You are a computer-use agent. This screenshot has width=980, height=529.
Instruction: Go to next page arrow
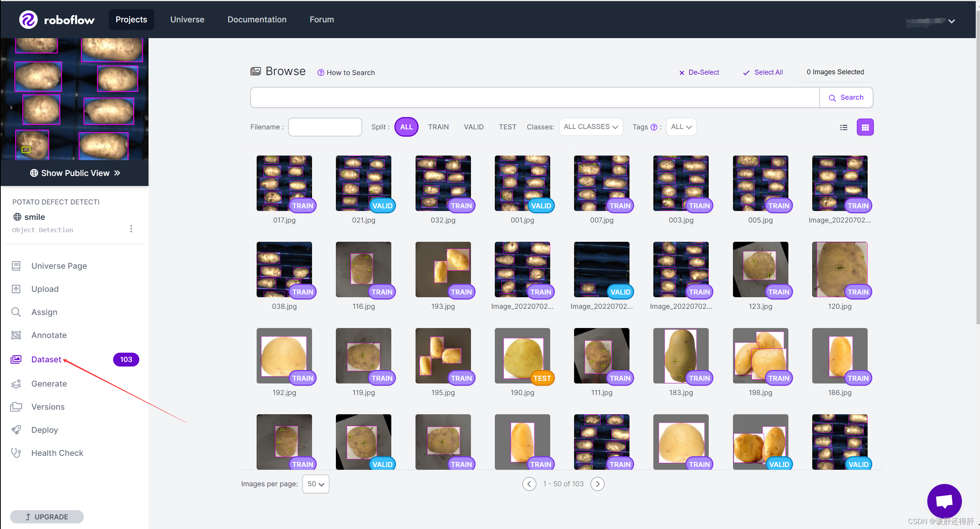coord(597,484)
